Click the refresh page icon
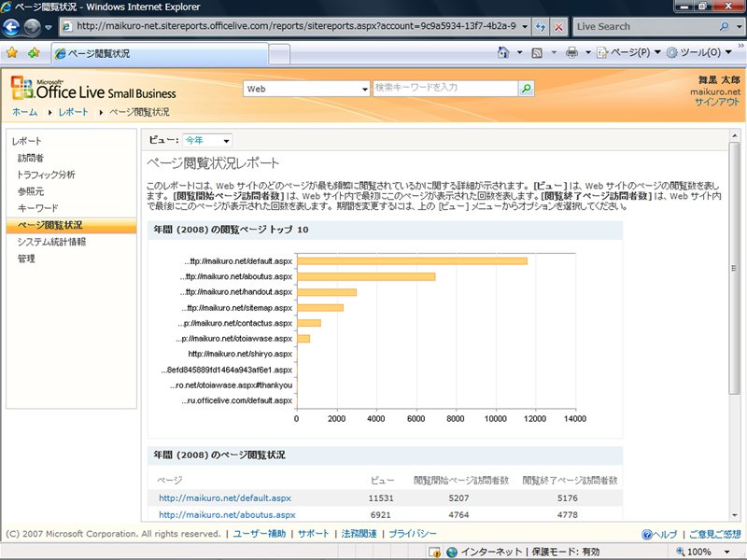The image size is (747, 560). tap(541, 27)
